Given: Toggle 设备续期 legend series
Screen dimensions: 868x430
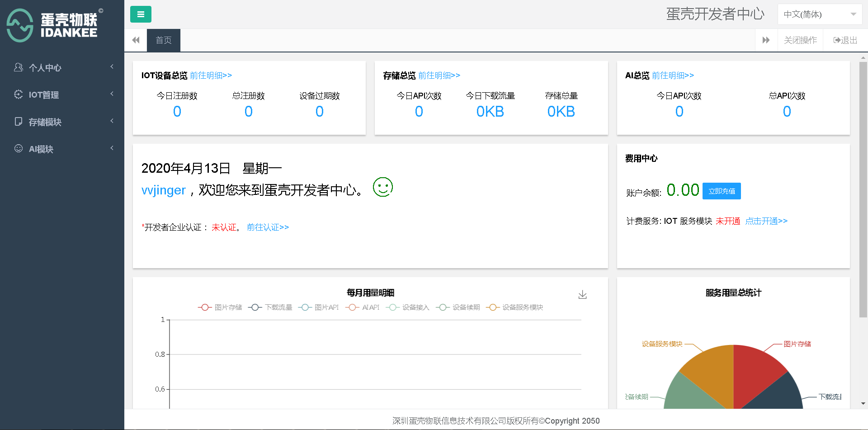Looking at the screenshot, I should point(458,307).
